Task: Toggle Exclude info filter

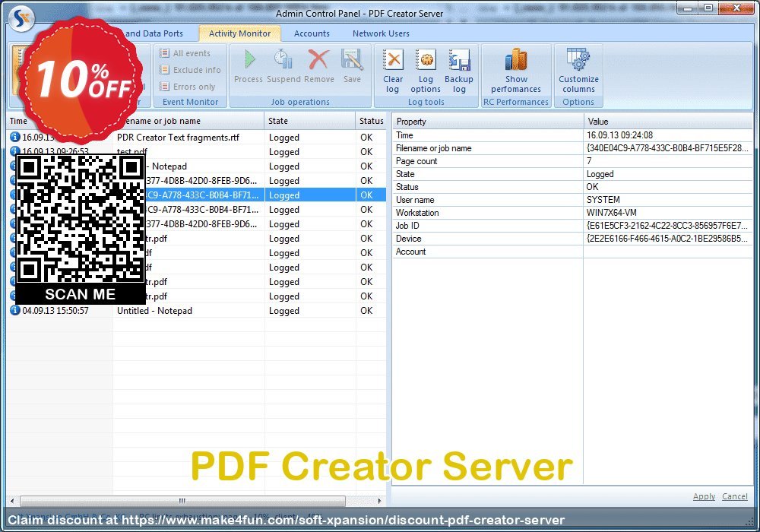Action: click(x=191, y=70)
